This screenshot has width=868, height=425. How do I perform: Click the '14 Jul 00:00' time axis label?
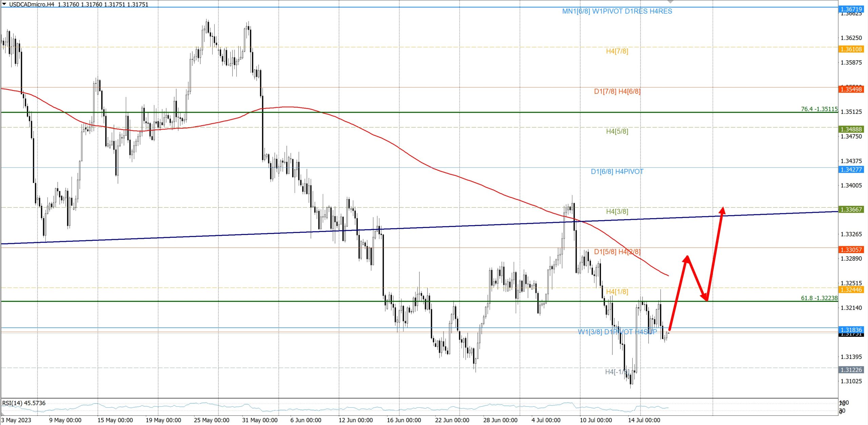[644, 420]
